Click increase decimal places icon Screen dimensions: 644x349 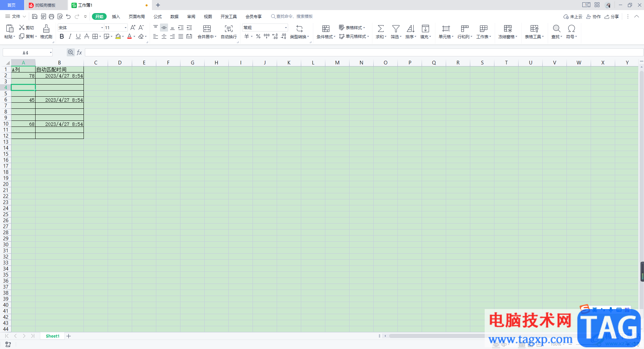[x=275, y=36]
